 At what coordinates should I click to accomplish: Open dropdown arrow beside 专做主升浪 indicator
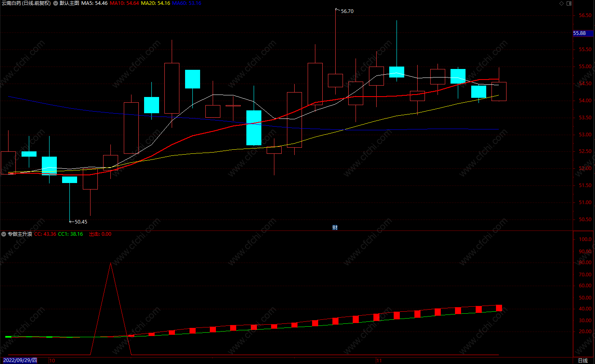pos(4,234)
